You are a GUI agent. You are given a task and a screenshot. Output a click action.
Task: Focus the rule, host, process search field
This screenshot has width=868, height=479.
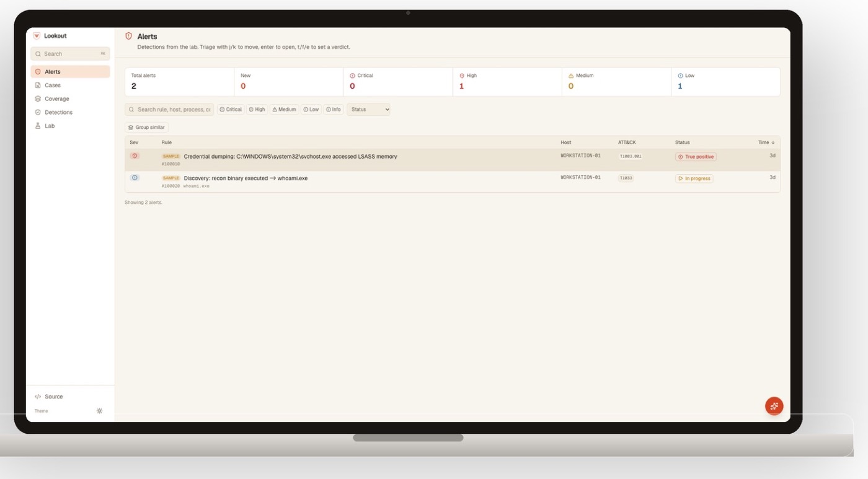pos(169,109)
